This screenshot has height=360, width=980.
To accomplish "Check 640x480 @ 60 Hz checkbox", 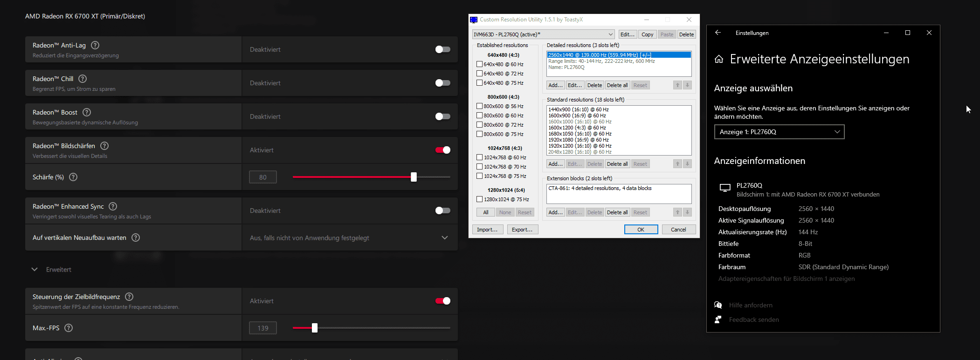I will pyautogui.click(x=479, y=64).
